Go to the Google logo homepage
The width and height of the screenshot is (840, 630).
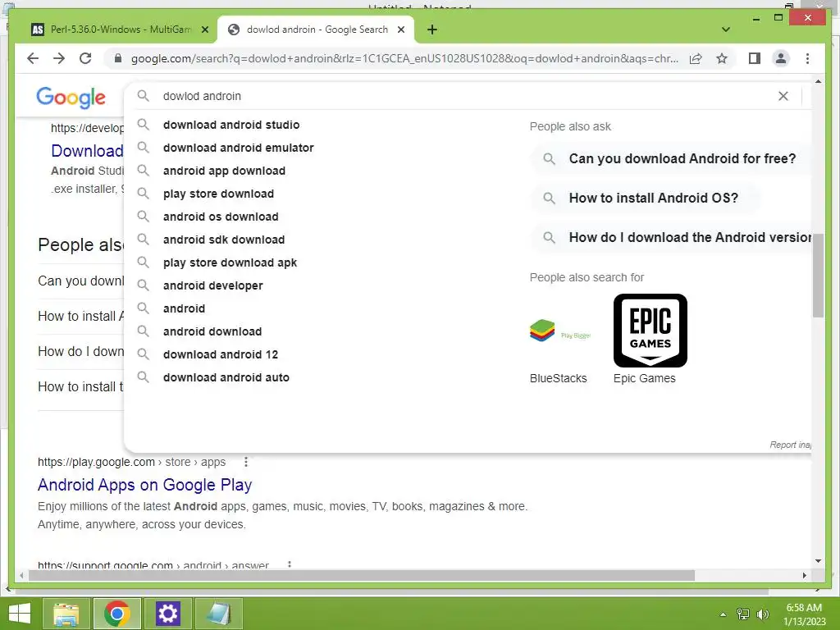click(x=71, y=97)
